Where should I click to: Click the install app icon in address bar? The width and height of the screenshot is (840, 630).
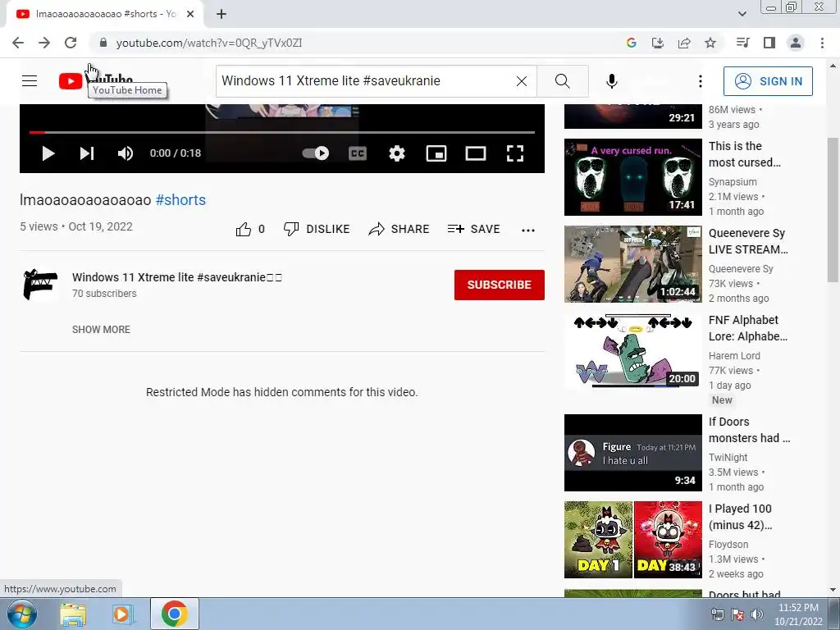pyautogui.click(x=658, y=43)
